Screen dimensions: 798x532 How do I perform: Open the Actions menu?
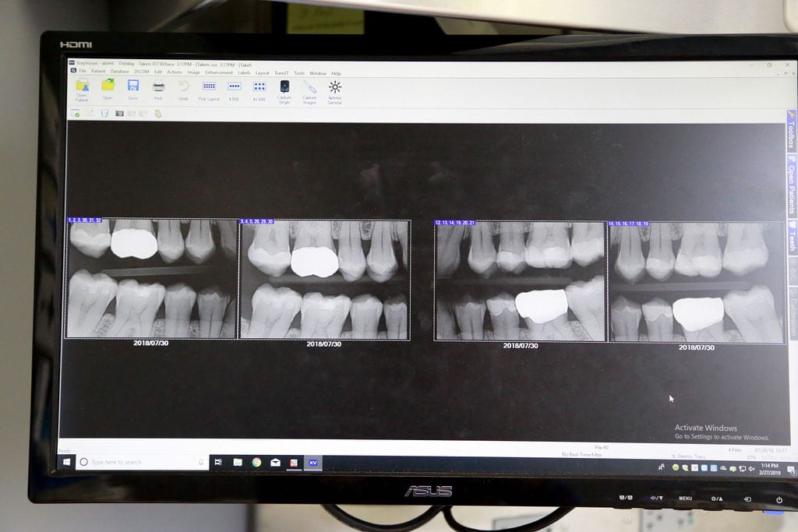175,72
